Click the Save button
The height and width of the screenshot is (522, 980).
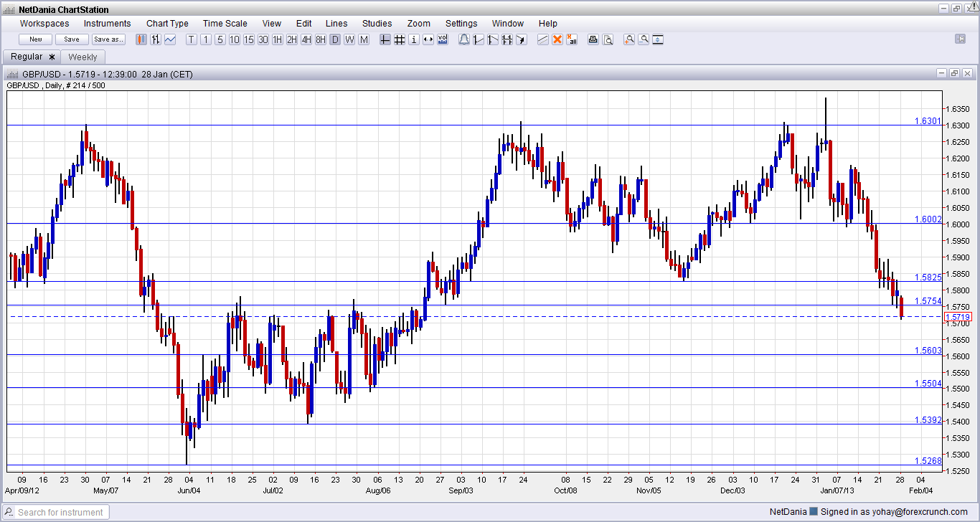[72, 39]
